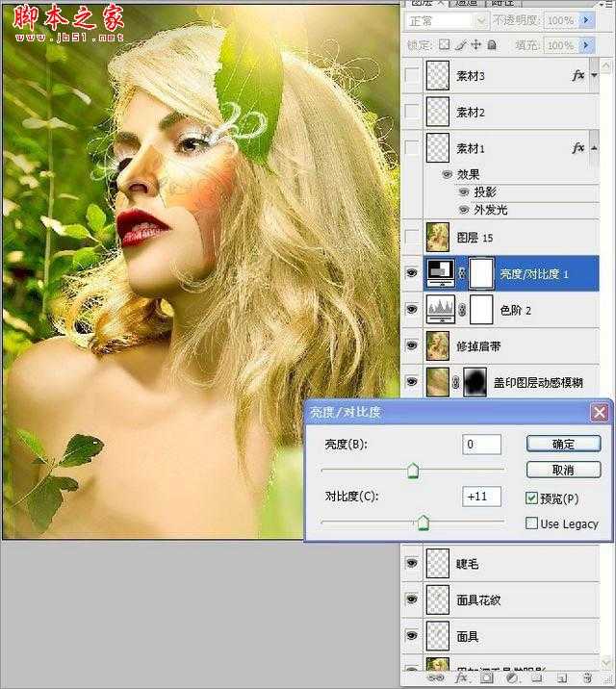
Task: Switch to the 图层 layers tab
Action: pos(426,3)
